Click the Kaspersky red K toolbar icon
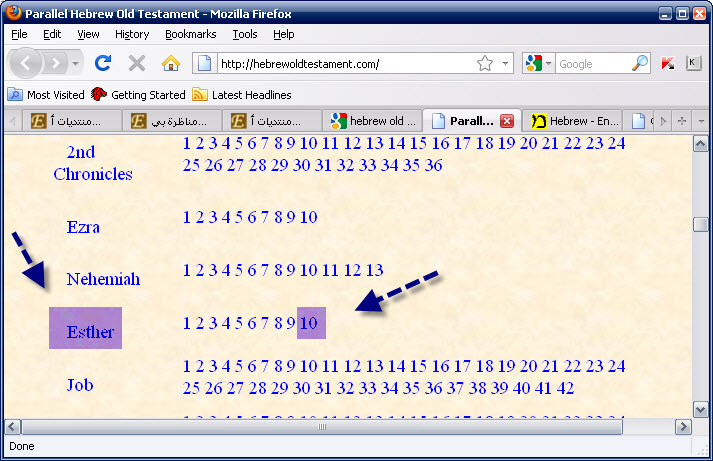 coord(668,63)
